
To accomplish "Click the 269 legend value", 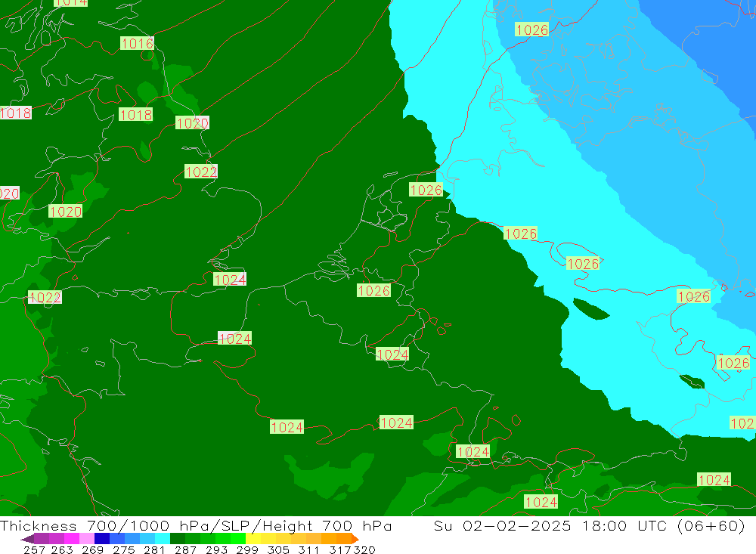I will point(92,549).
